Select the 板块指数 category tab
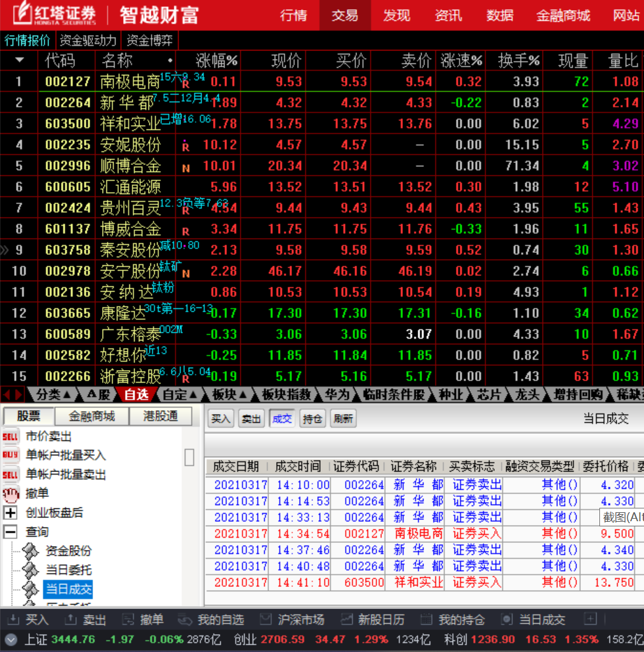The image size is (644, 652). coord(286,394)
